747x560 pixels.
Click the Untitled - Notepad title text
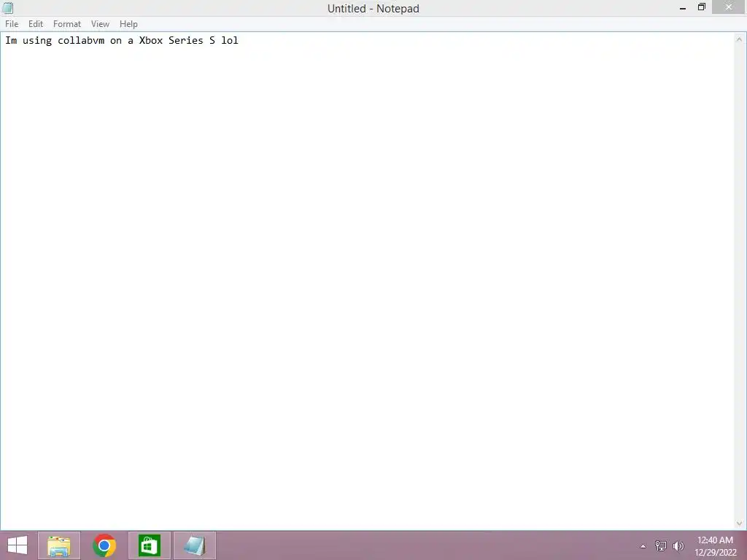(x=373, y=9)
